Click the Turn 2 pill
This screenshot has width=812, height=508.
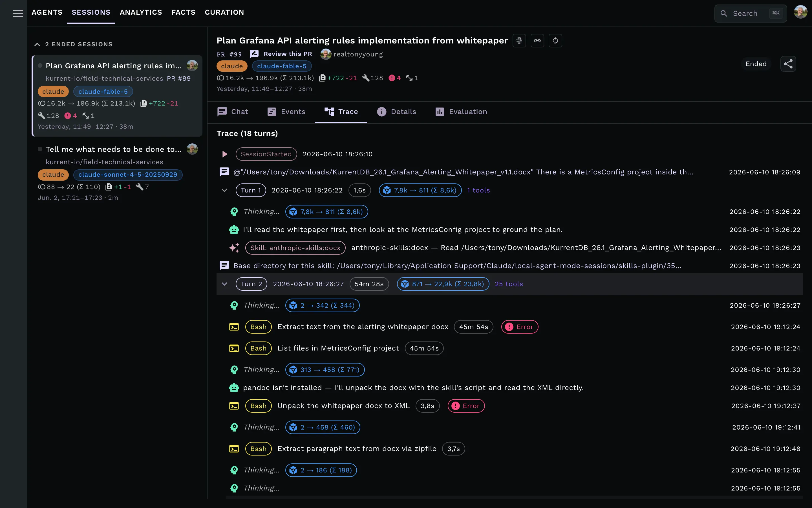(x=251, y=284)
